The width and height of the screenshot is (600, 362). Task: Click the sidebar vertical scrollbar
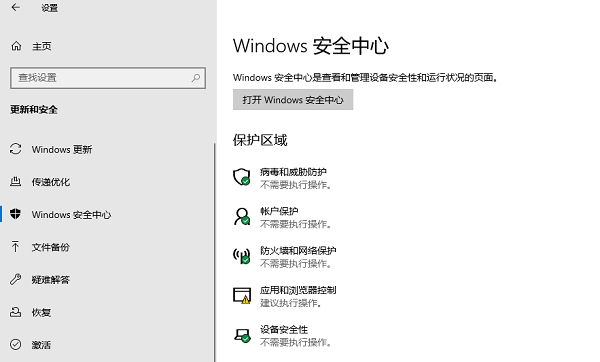click(x=215, y=253)
